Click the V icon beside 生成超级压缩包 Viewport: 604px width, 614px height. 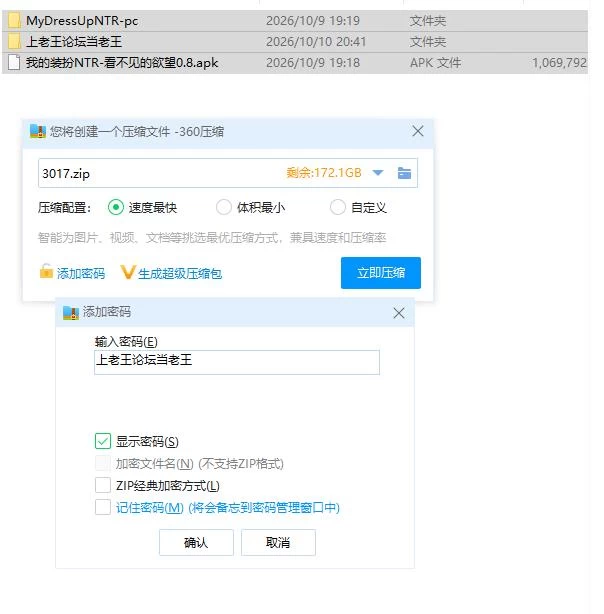click(128, 272)
